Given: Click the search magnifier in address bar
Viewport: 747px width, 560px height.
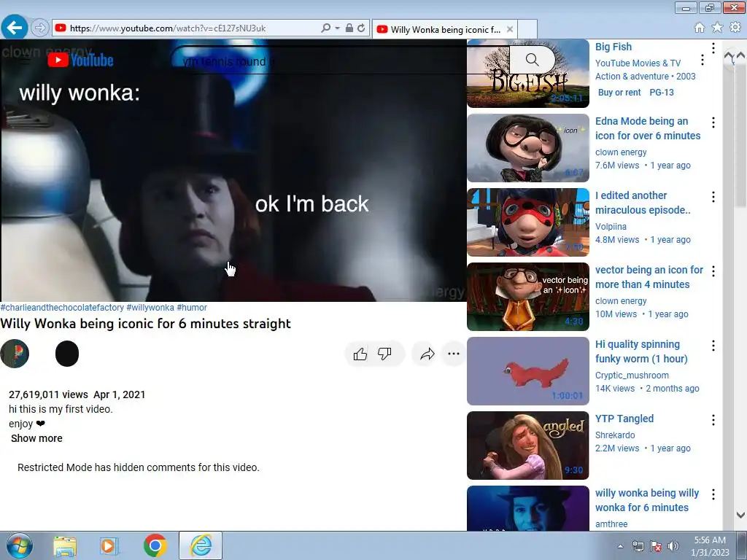Looking at the screenshot, I should coord(326,28).
